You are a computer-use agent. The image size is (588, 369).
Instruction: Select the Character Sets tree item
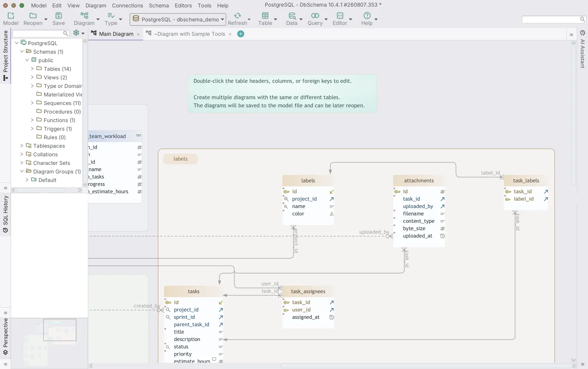52,163
